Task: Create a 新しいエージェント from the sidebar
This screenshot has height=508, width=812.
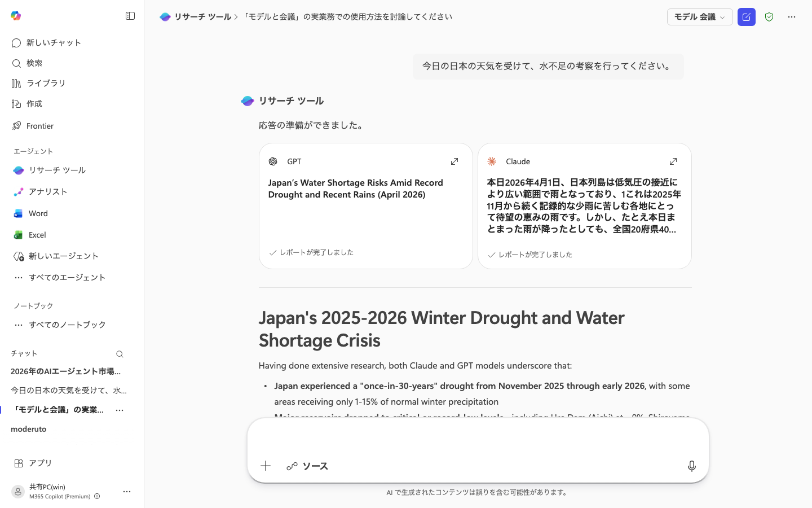Action: [64, 256]
